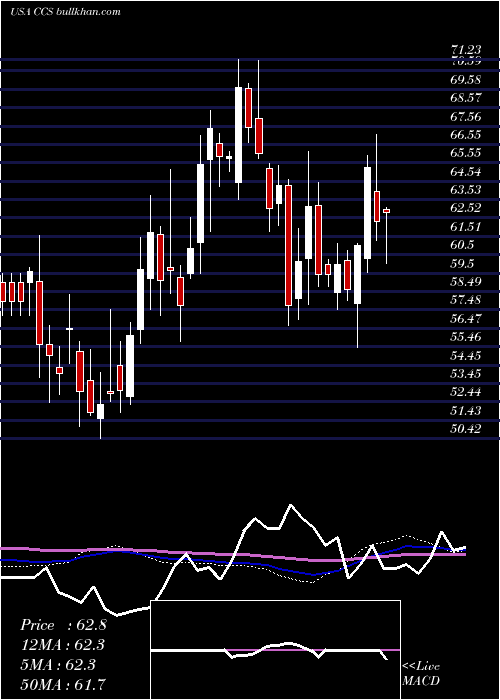Click the 52.44 price axis label
The width and height of the screenshot is (500, 700).
coord(466,392)
